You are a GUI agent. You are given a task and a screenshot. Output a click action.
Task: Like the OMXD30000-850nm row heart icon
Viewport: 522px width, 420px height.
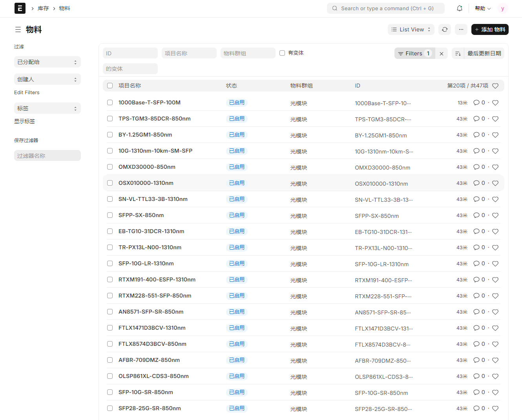coord(495,167)
